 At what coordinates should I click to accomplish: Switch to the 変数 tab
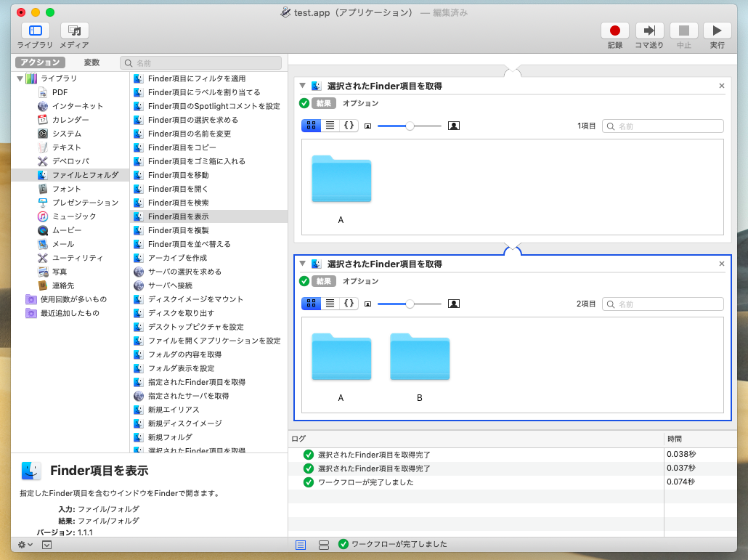coord(92,63)
